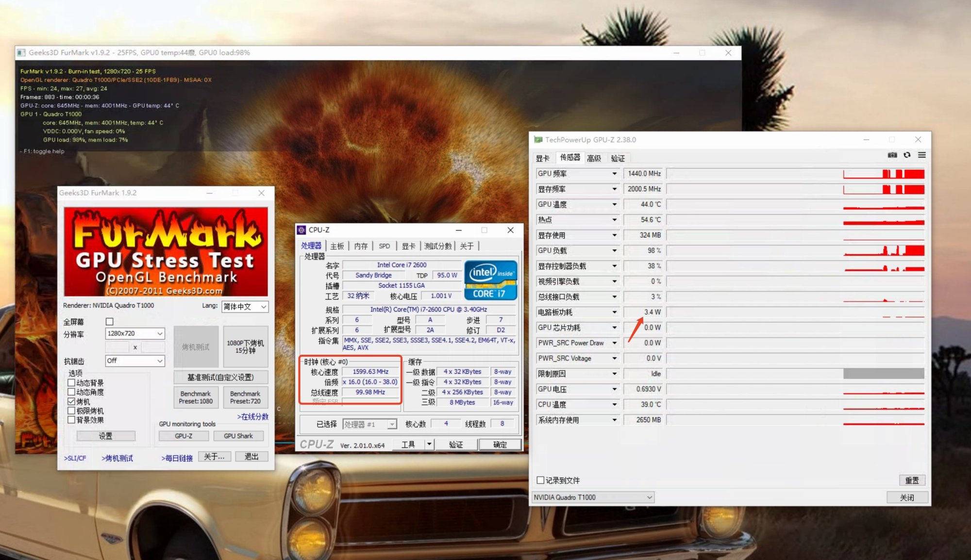Click the FurMark GPU Stress Test banner
971x560 pixels.
click(166, 252)
